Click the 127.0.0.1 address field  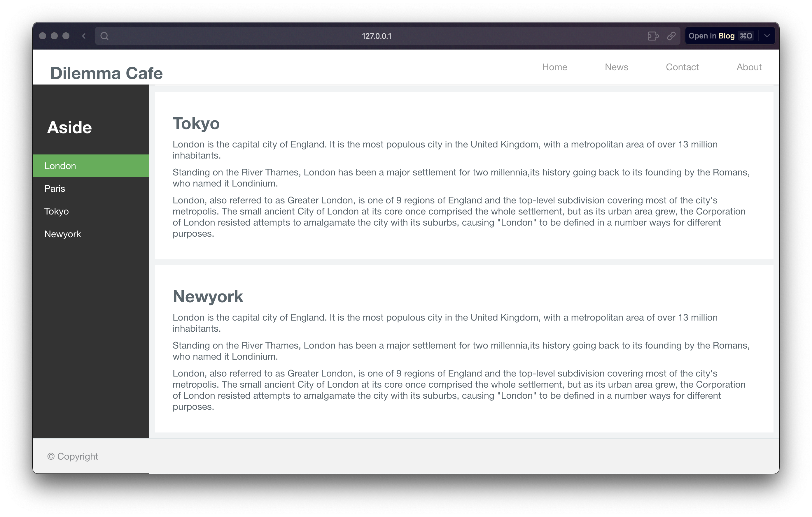376,36
